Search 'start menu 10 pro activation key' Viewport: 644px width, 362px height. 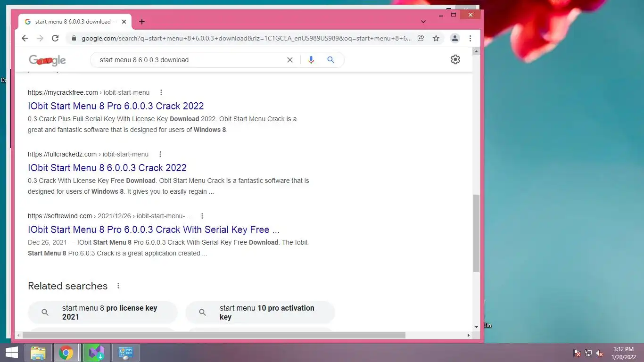[260, 312]
